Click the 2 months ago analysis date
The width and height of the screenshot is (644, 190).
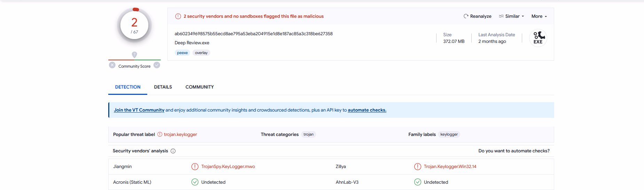coord(492,41)
